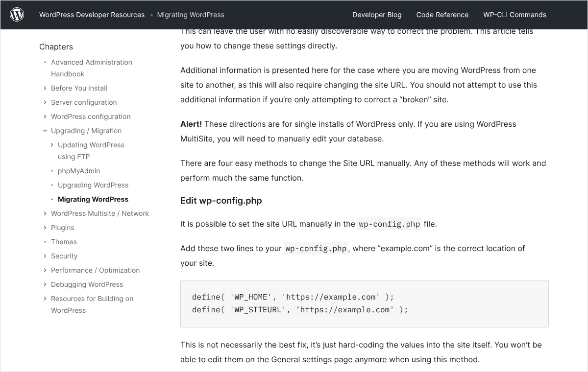
Task: Open the Code Reference menu item
Action: [442, 15]
